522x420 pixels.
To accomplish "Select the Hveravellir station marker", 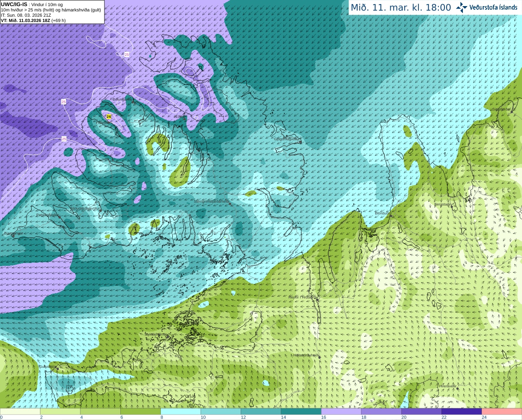I will click(457, 388).
